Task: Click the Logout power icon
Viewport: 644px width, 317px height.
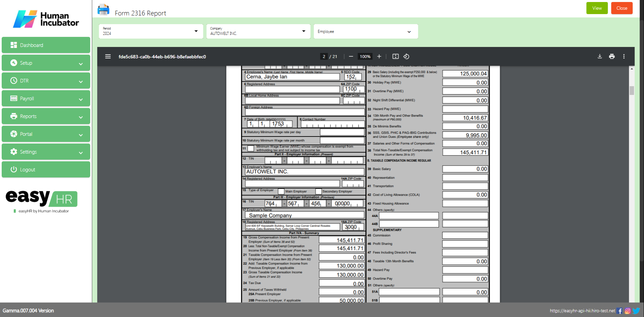Action: click(x=14, y=169)
